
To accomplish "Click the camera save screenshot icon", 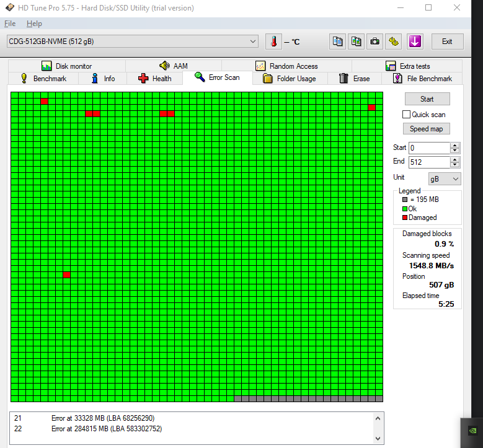I will [x=374, y=42].
